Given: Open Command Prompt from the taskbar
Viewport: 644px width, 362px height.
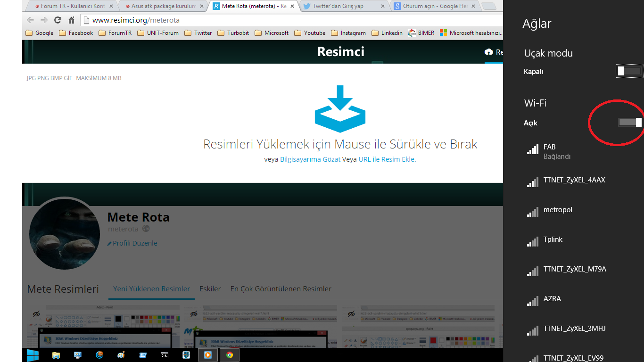Looking at the screenshot, I should [165, 355].
